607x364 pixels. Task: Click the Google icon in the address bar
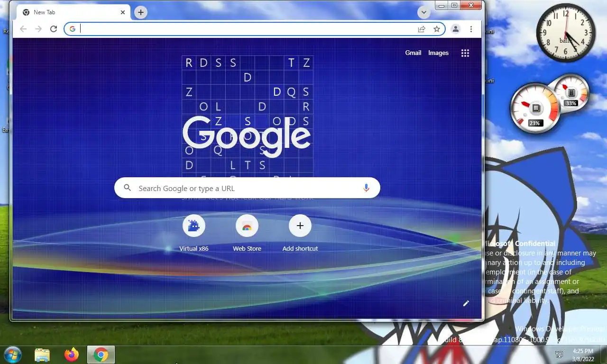[72, 29]
